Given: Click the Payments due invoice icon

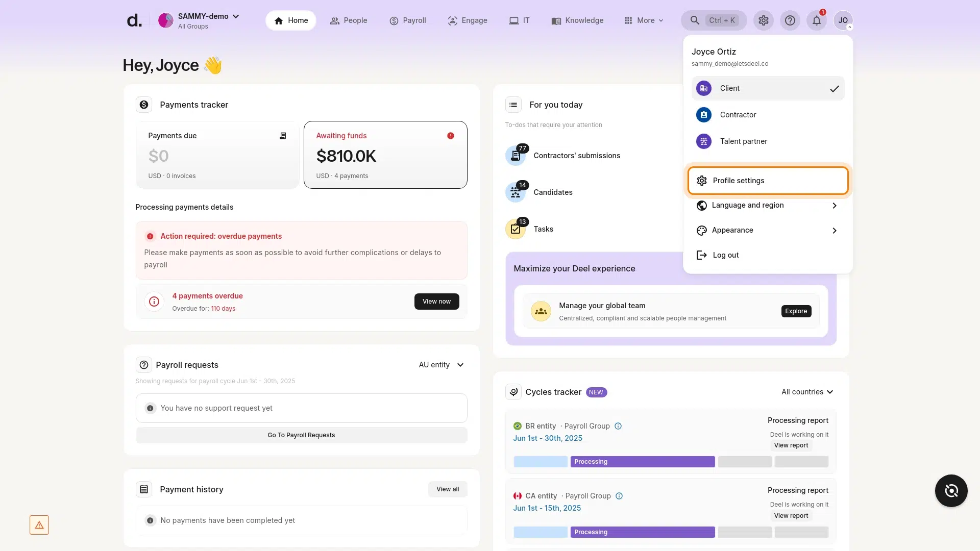Looking at the screenshot, I should point(283,136).
